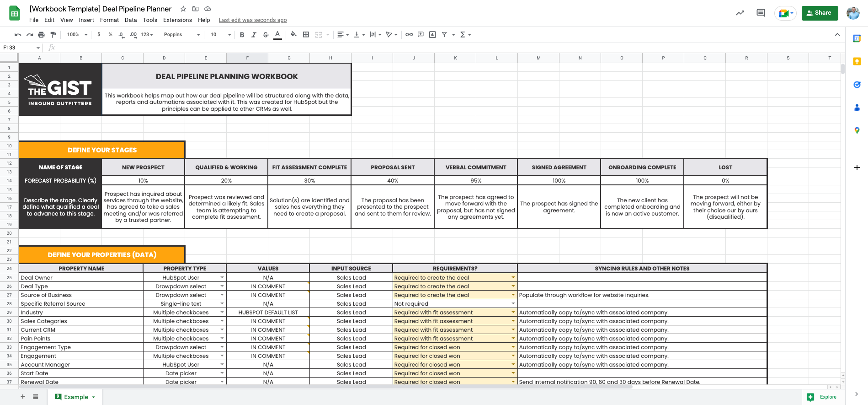868x405 pixels.
Task: Open the activity dashboard trend icon
Action: 740,13
